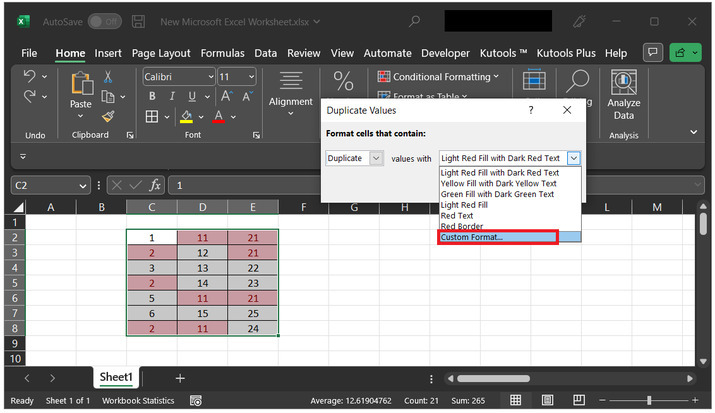The image size is (715, 413).
Task: Switch to Normal view icon
Action: coord(515,400)
